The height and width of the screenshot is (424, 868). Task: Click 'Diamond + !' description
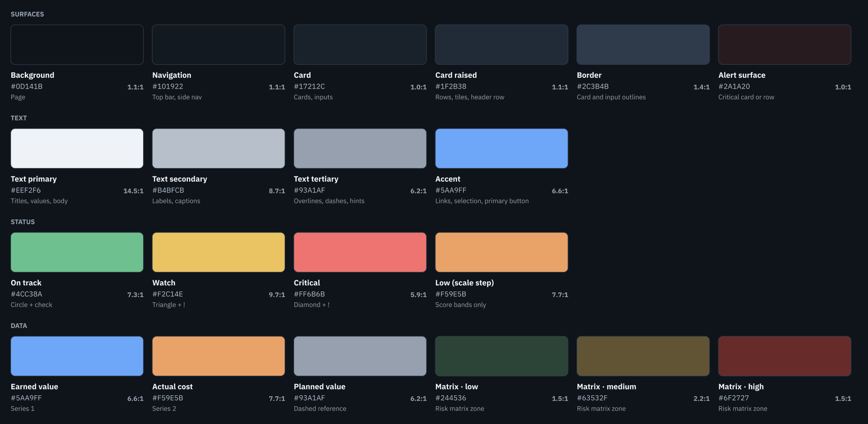[x=312, y=305]
